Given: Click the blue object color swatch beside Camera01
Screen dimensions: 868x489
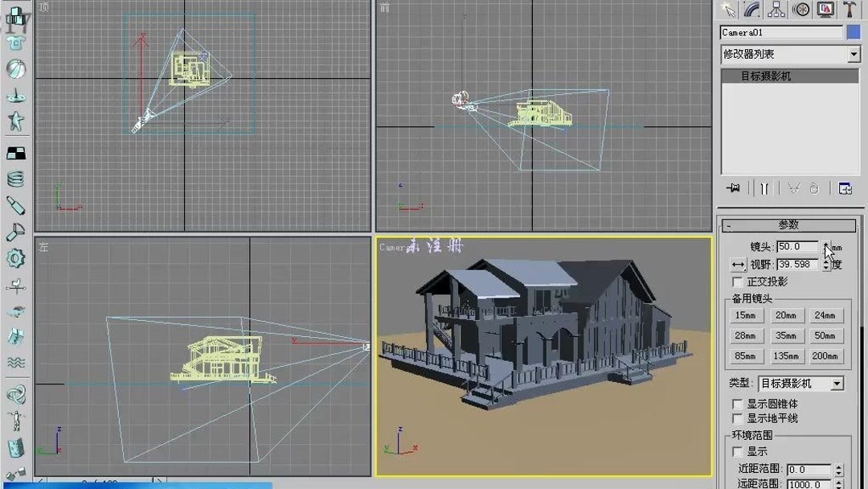Looking at the screenshot, I should click(854, 32).
